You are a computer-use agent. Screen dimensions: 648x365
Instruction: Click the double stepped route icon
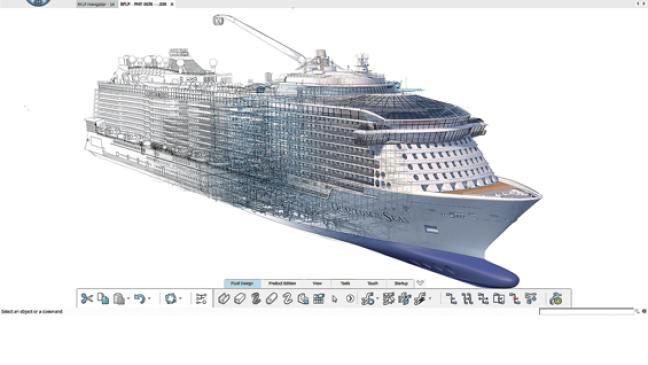(x=467, y=298)
